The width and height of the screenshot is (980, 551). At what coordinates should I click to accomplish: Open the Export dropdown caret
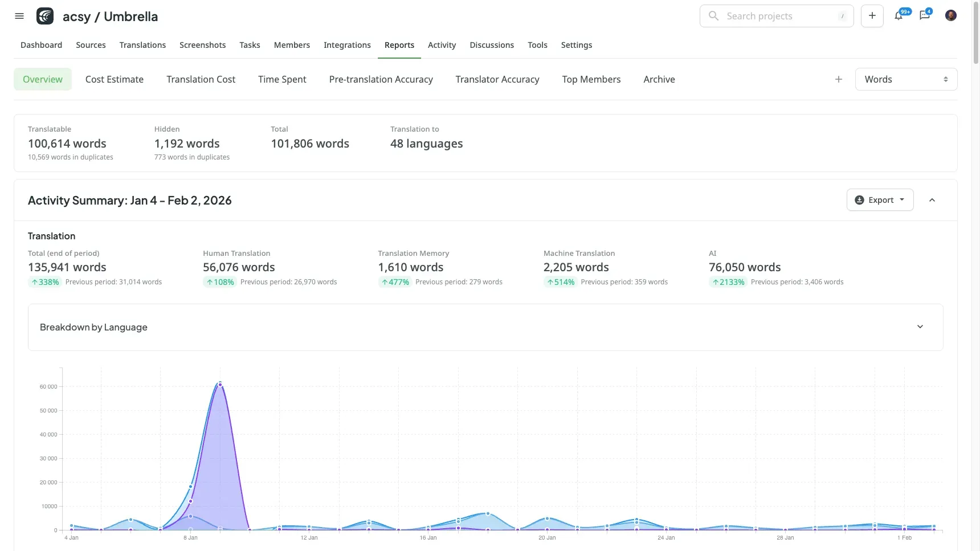[x=901, y=200]
